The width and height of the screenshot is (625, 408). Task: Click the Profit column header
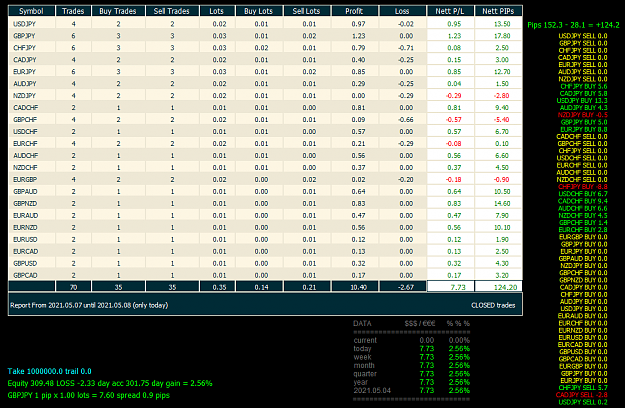point(354,11)
